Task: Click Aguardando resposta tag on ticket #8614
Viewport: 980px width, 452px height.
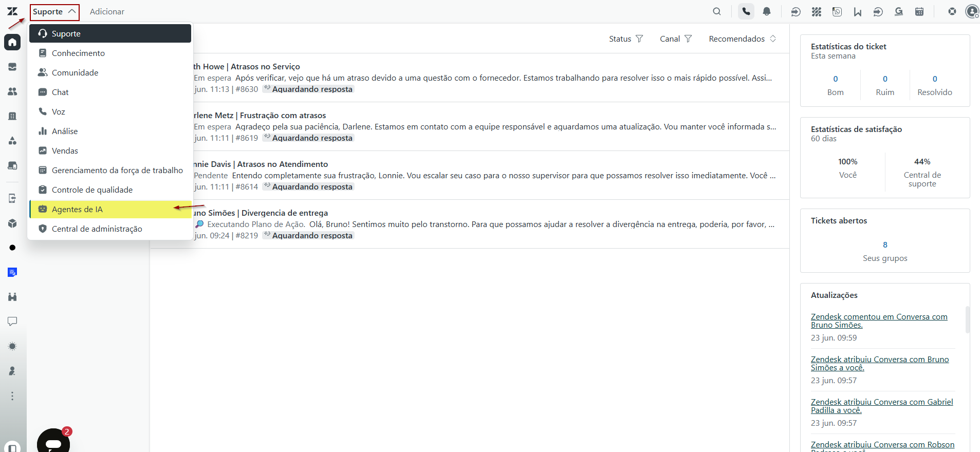Action: 308,187
